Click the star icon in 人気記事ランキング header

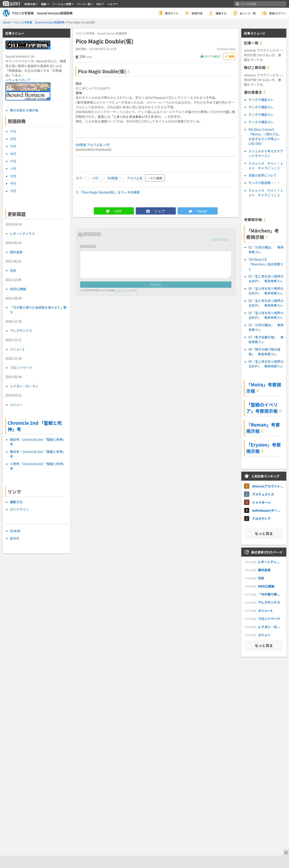247,476
